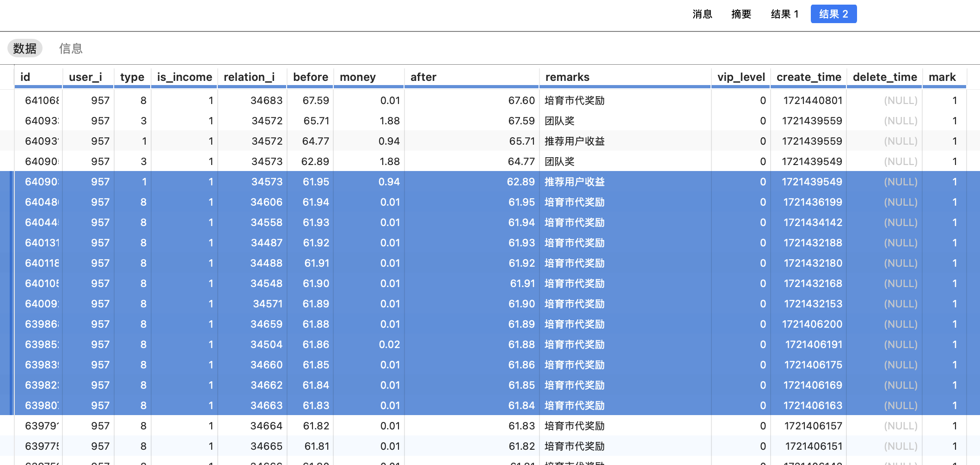Click relation_i value 34660
The width and height of the screenshot is (980, 465).
pos(266,365)
